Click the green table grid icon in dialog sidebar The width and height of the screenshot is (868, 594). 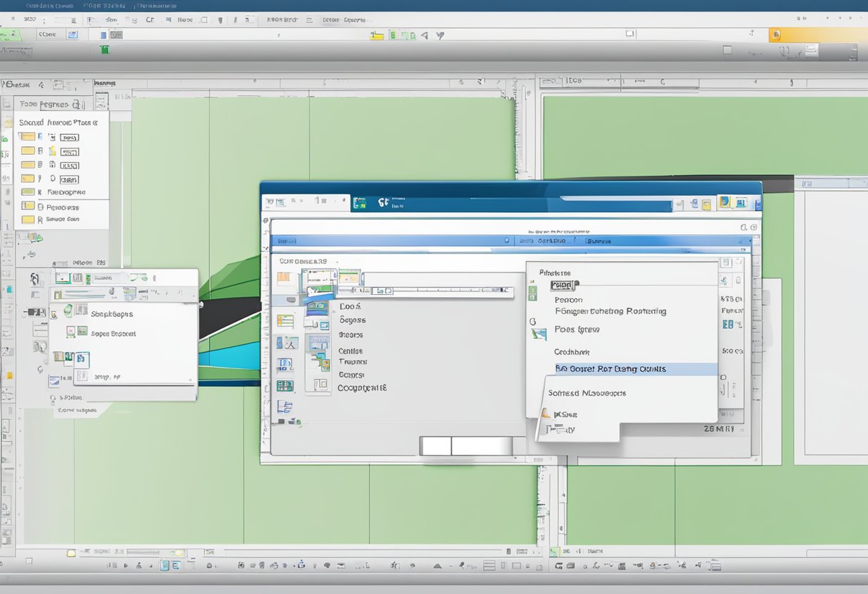(x=285, y=386)
